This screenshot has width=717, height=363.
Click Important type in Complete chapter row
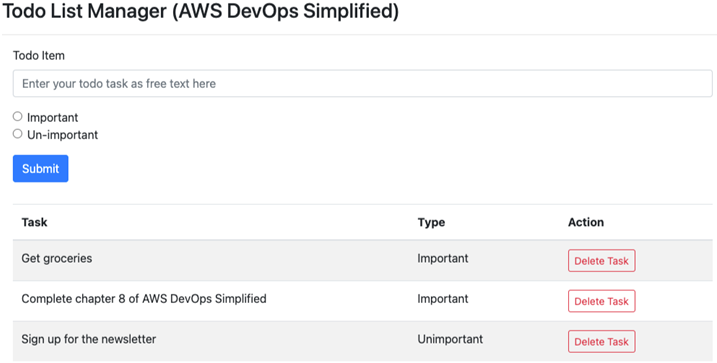point(443,299)
